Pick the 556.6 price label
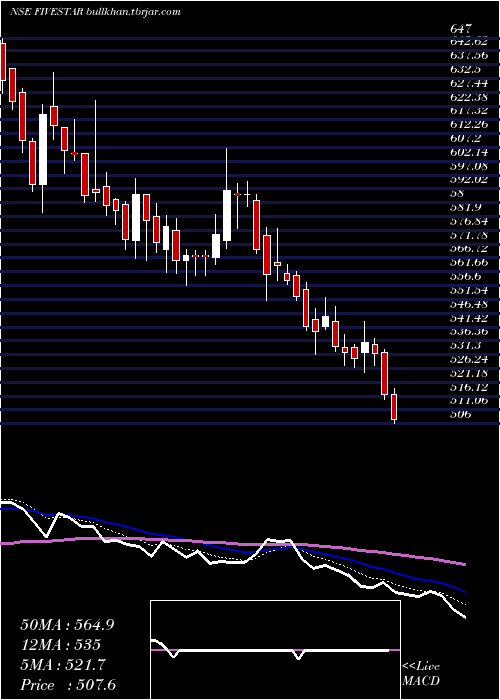500x700 pixels. [x=465, y=277]
